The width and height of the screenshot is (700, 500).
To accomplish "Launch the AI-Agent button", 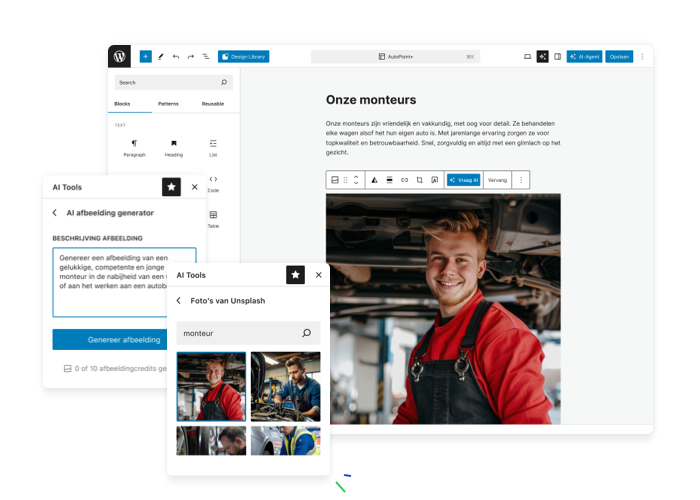I will pyautogui.click(x=584, y=57).
